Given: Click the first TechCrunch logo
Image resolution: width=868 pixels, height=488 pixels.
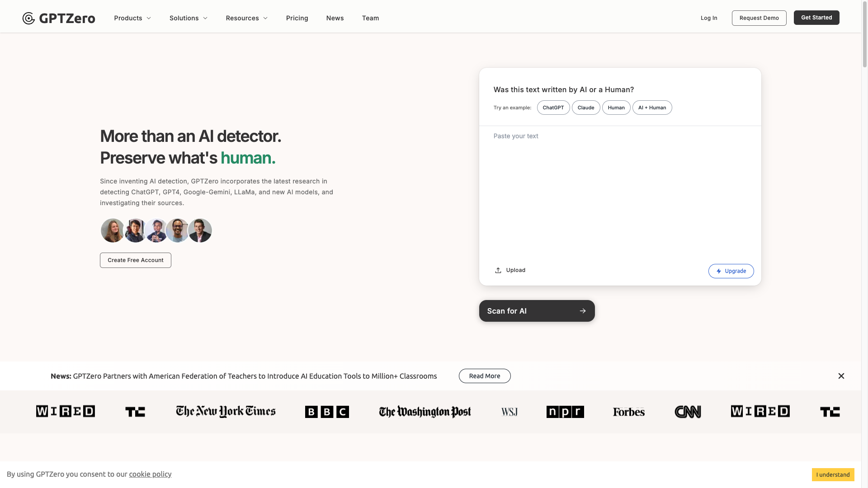Looking at the screenshot, I should coord(135,412).
